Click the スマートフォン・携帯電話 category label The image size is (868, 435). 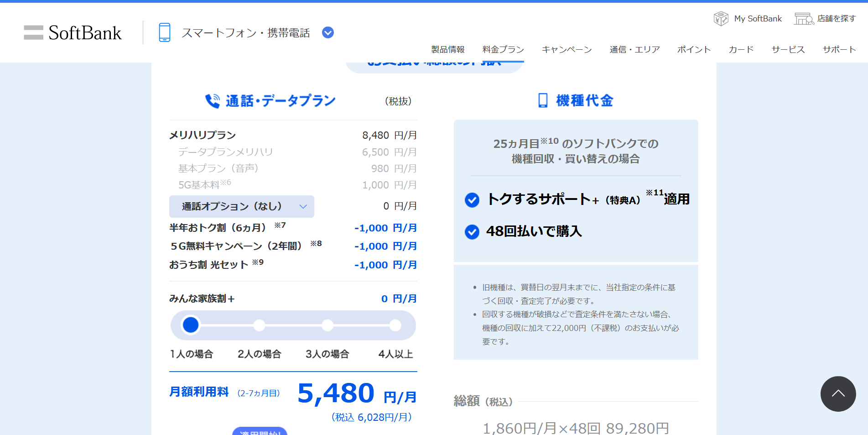coord(245,33)
